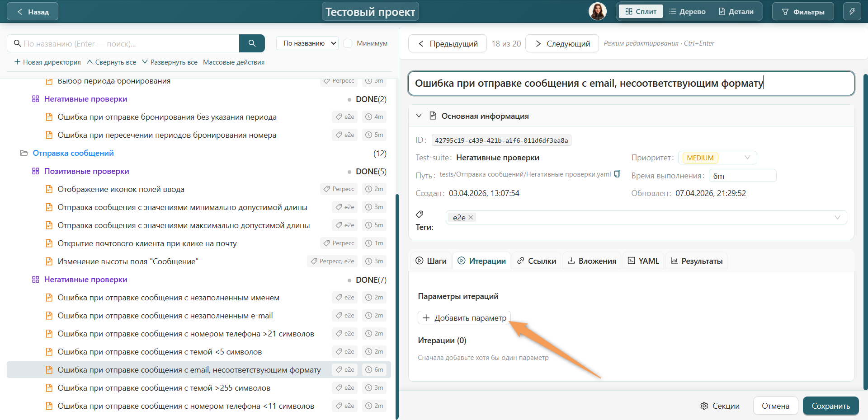Open the Секции settings
The width and height of the screenshot is (868, 420).
pos(720,406)
